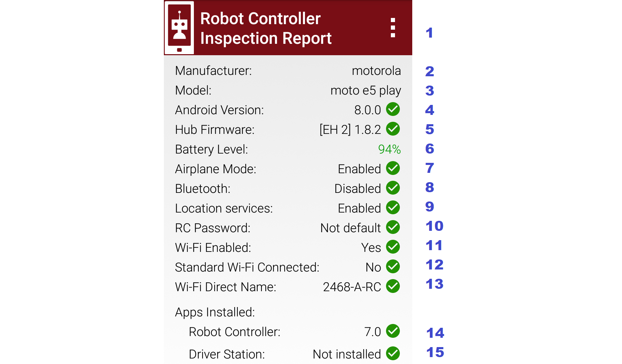Click the Robot Controller app icon

[179, 28]
